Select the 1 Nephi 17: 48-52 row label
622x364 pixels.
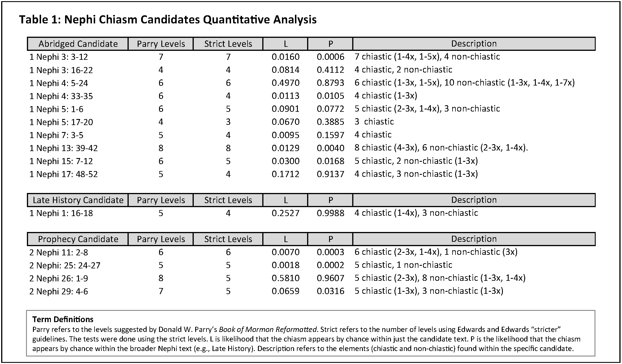pyautogui.click(x=64, y=174)
